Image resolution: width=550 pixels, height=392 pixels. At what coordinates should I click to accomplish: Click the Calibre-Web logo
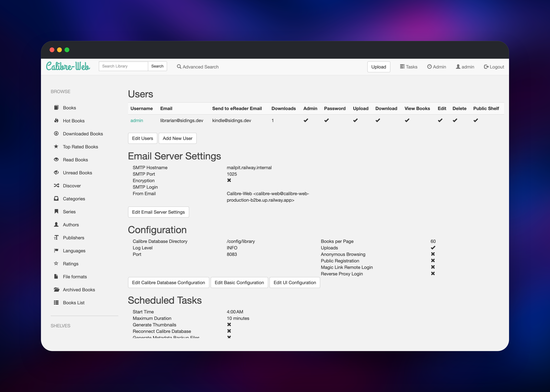[68, 66]
